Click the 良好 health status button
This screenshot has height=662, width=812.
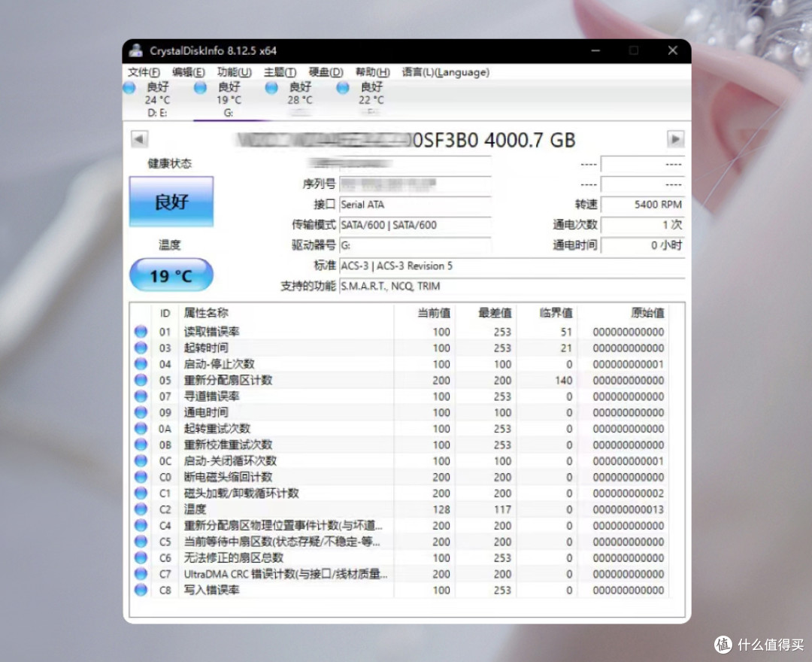point(171,202)
